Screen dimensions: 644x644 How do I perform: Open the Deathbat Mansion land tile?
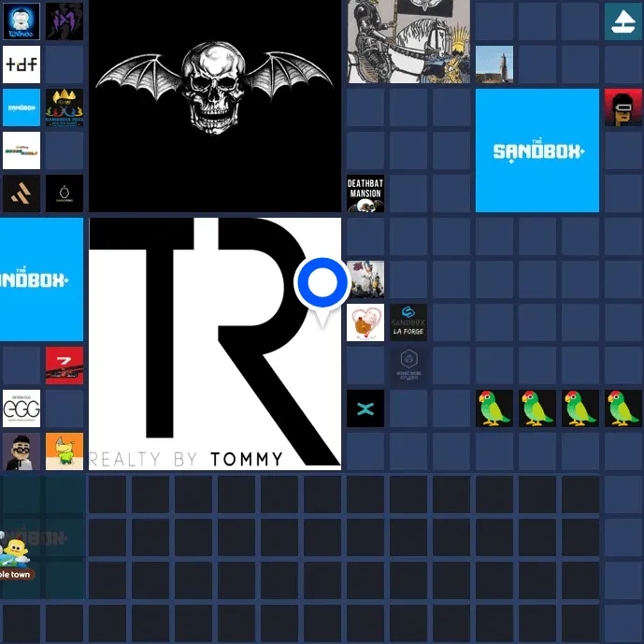coord(365,193)
